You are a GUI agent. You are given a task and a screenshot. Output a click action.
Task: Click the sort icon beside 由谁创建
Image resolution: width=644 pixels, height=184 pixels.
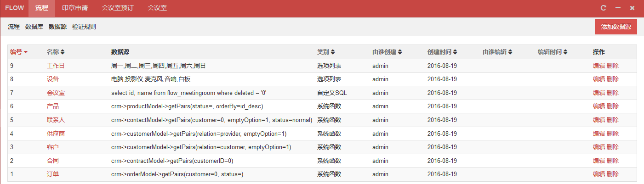400,52
